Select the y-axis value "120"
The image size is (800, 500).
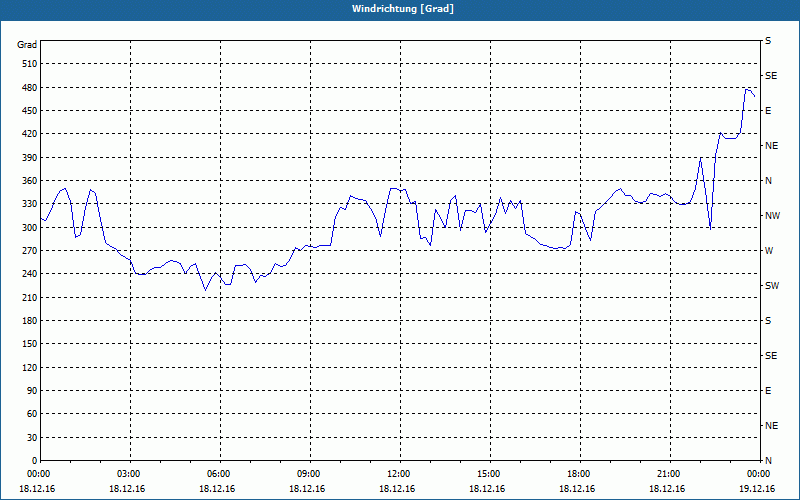pyautogui.click(x=30, y=368)
